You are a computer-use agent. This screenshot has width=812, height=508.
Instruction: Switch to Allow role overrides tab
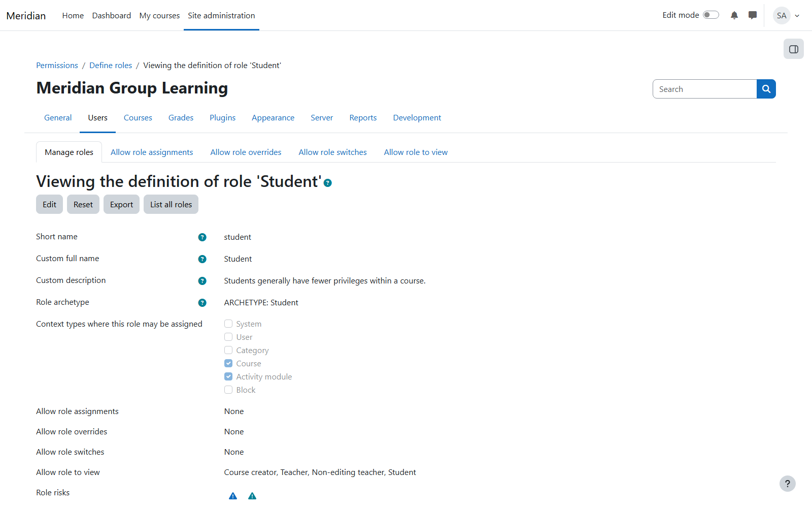tap(246, 152)
